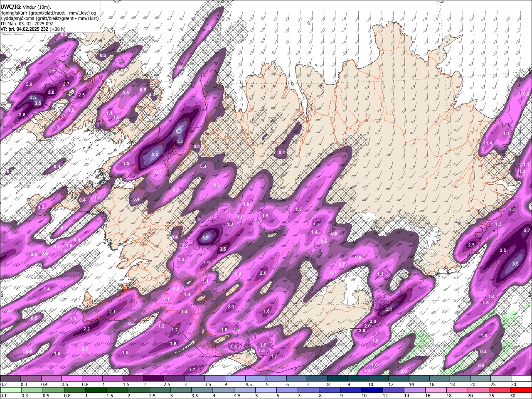The height and width of the screenshot is (399, 532).
Task: Click the upper legend swatch between 4 and 4.5
Action: click(234, 379)
